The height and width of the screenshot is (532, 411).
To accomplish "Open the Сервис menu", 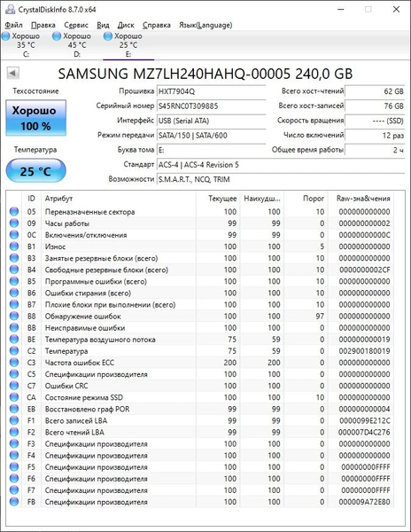I will pyautogui.click(x=76, y=25).
